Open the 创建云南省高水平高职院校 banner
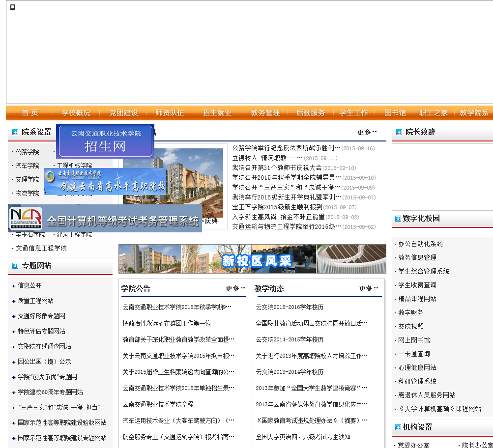This screenshot has height=448, width=493. 105,182
